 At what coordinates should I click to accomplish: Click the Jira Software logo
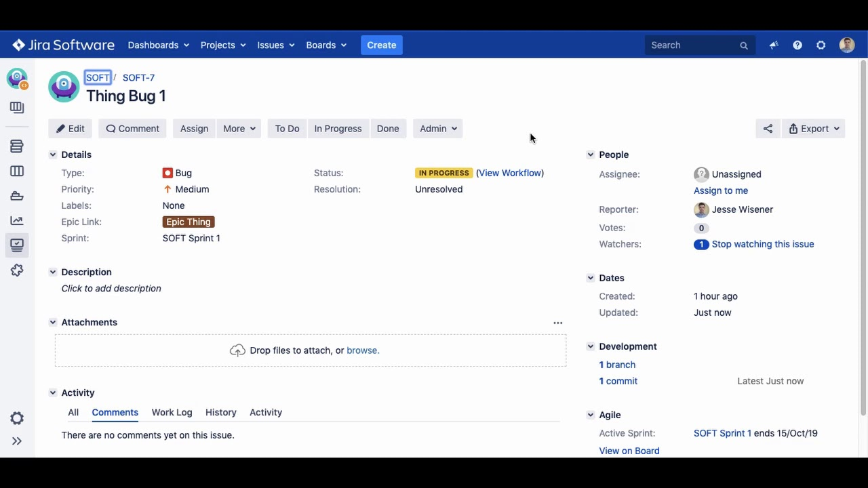pyautogui.click(x=63, y=45)
